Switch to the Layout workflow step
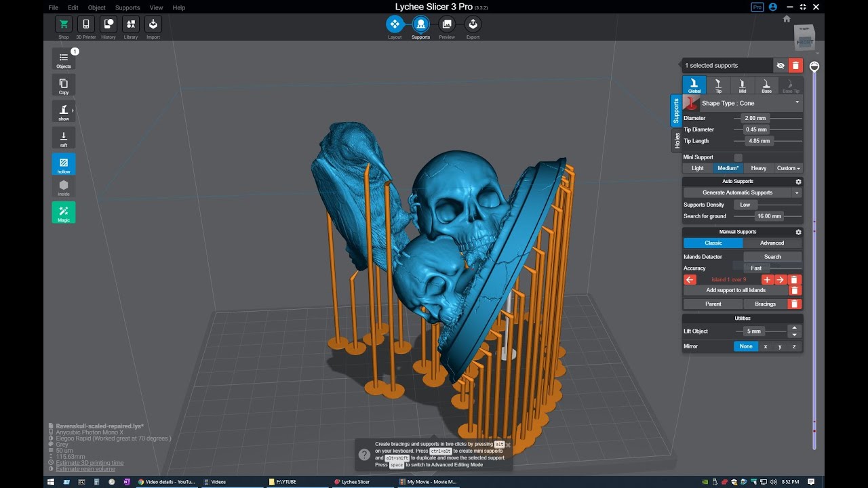This screenshot has height=488, width=868. (x=395, y=24)
